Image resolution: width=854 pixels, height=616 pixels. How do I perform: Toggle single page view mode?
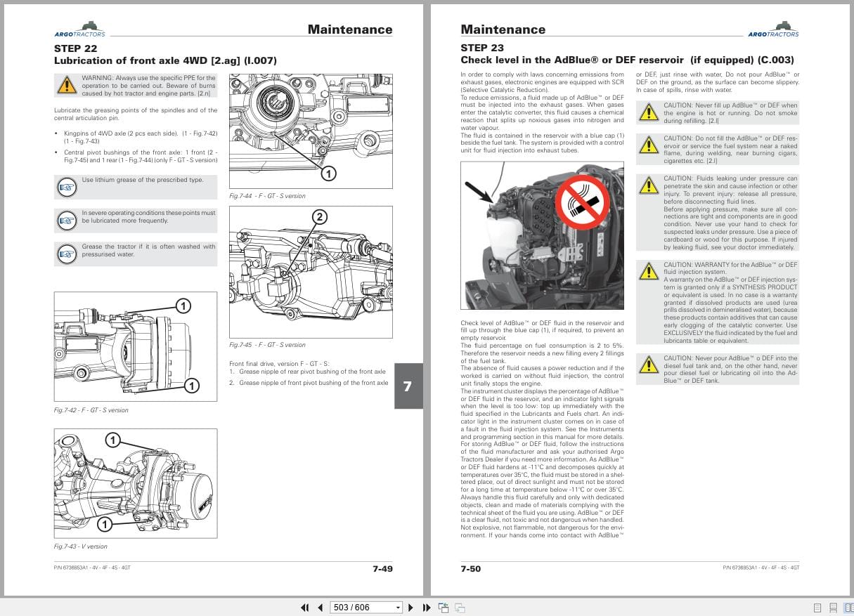point(817,607)
